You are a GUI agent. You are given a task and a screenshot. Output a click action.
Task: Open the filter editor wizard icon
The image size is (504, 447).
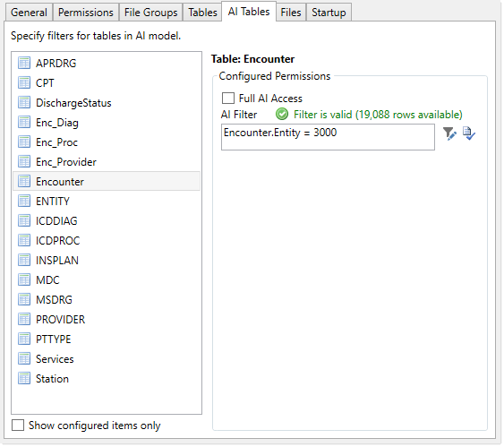tap(449, 133)
